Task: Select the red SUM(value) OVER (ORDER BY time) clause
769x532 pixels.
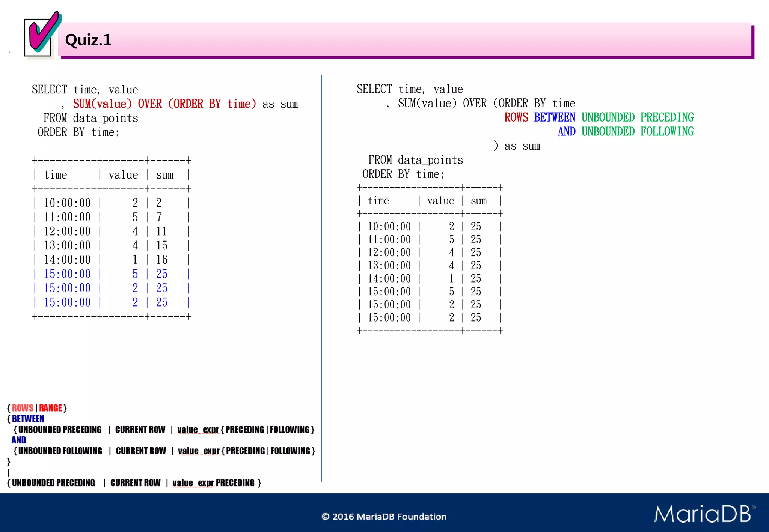Action: pyautogui.click(x=164, y=104)
